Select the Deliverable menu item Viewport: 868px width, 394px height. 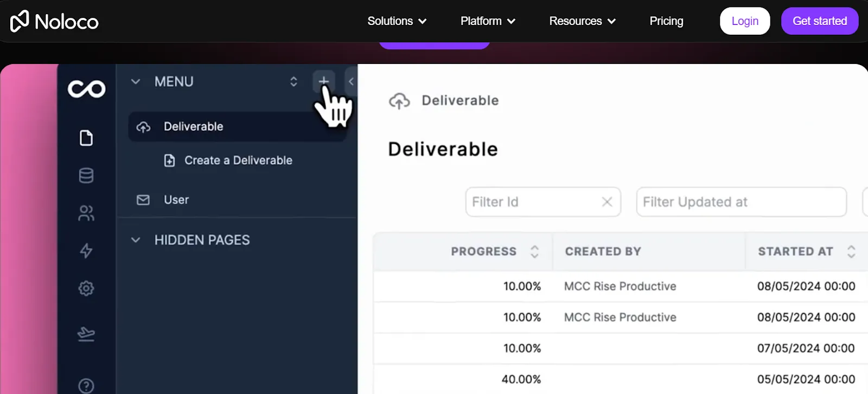point(193,126)
